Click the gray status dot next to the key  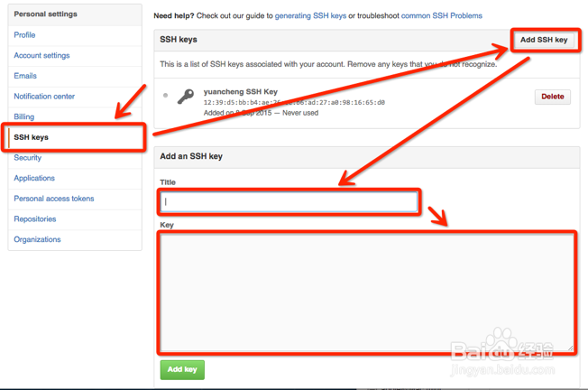tap(165, 95)
